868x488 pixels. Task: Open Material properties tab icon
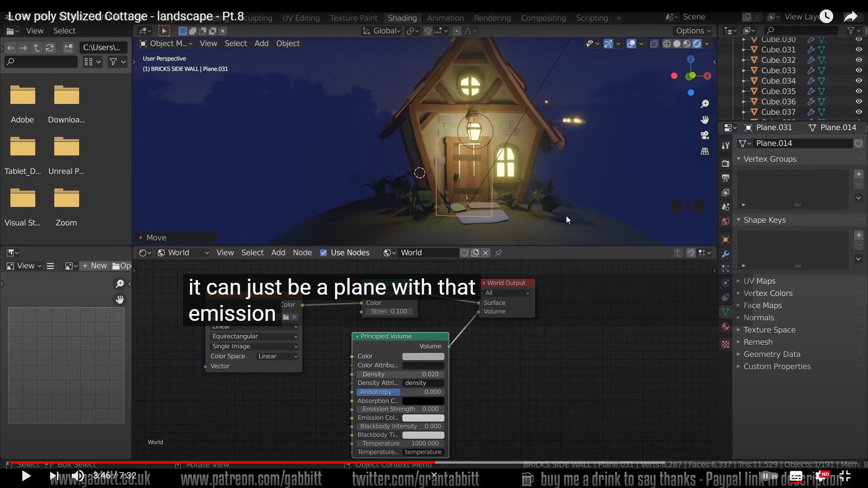pyautogui.click(x=726, y=327)
